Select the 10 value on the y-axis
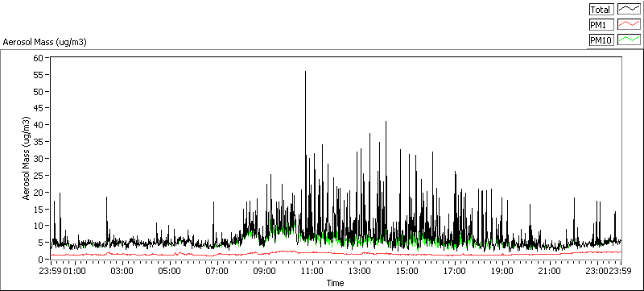The width and height of the screenshot is (644, 291). pyautogui.click(x=39, y=226)
